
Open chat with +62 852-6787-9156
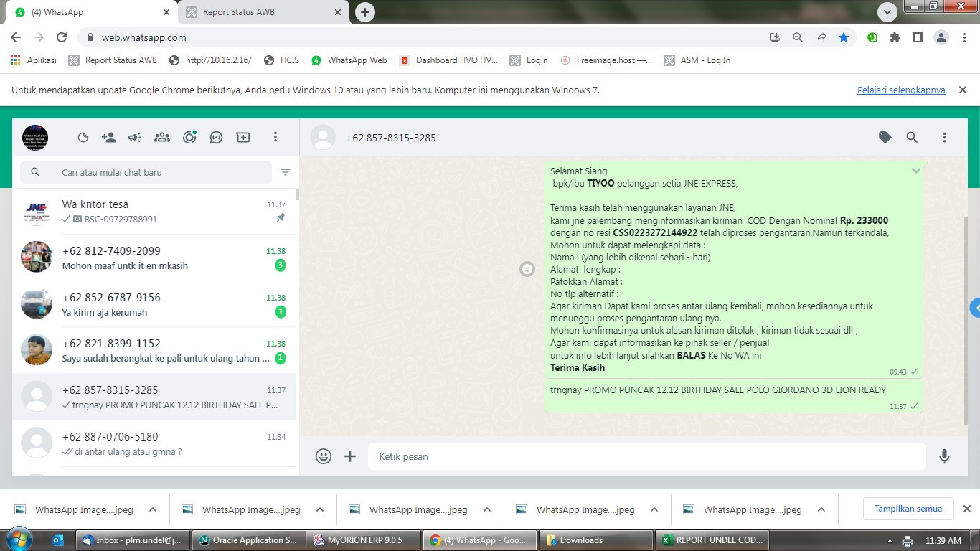pos(154,304)
